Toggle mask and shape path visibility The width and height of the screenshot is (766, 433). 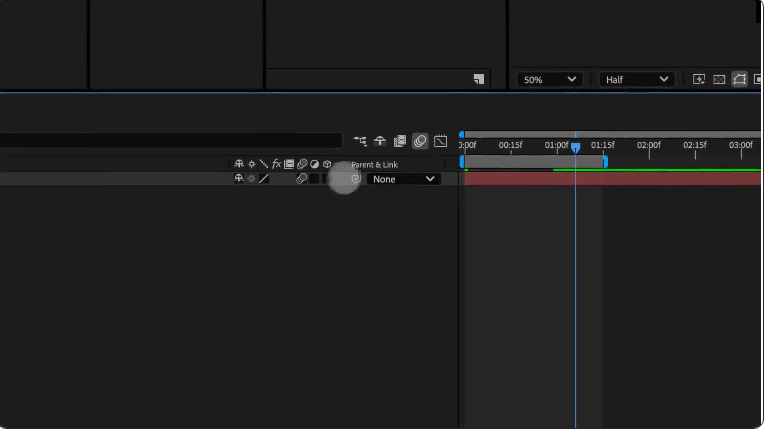pyautogui.click(x=740, y=79)
